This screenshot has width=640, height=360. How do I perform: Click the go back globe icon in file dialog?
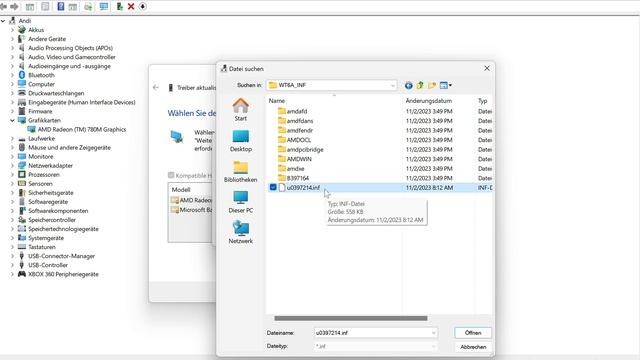click(x=408, y=85)
